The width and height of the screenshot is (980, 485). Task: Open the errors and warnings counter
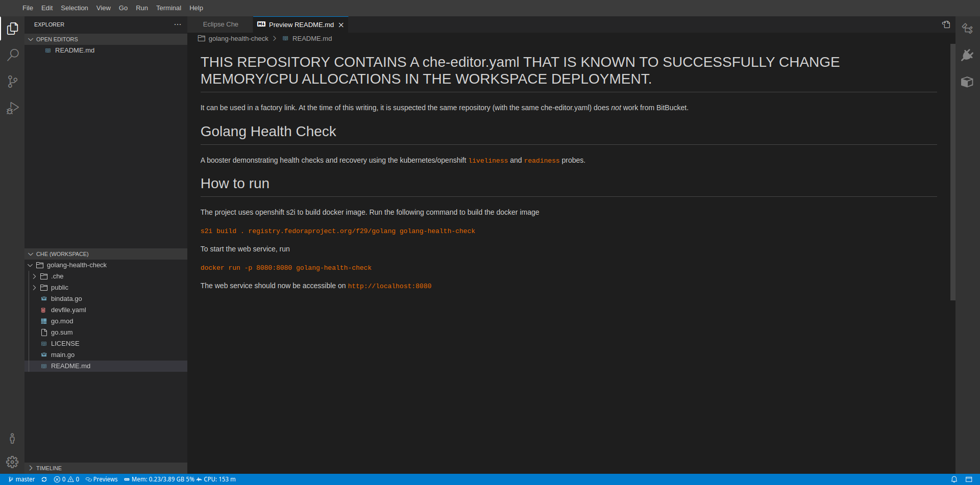[67, 479]
